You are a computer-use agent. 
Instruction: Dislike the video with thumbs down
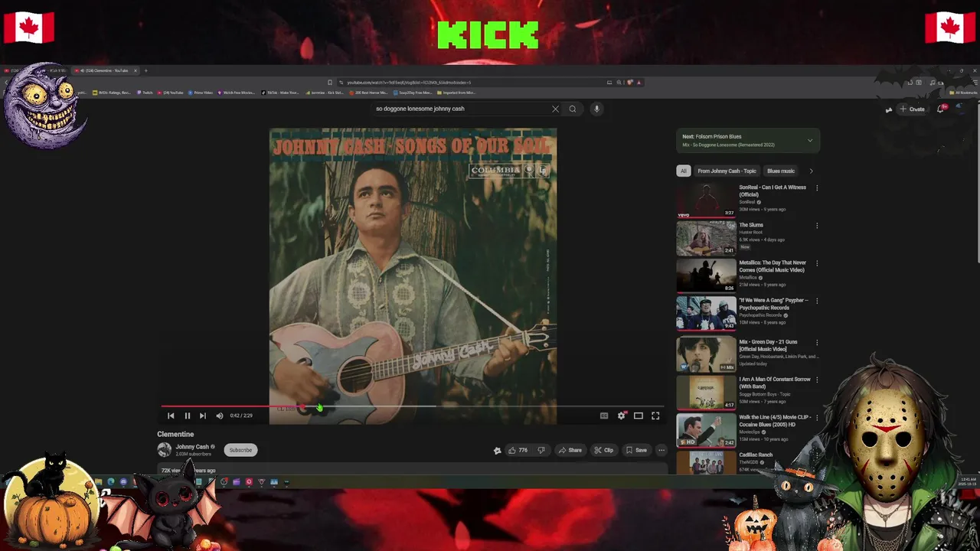(541, 450)
